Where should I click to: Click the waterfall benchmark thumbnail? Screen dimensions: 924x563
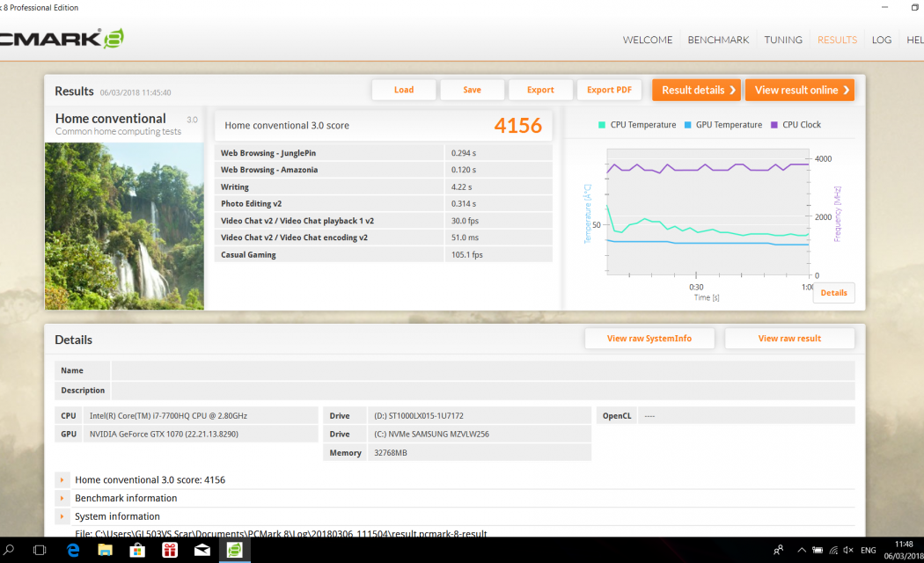coord(124,226)
